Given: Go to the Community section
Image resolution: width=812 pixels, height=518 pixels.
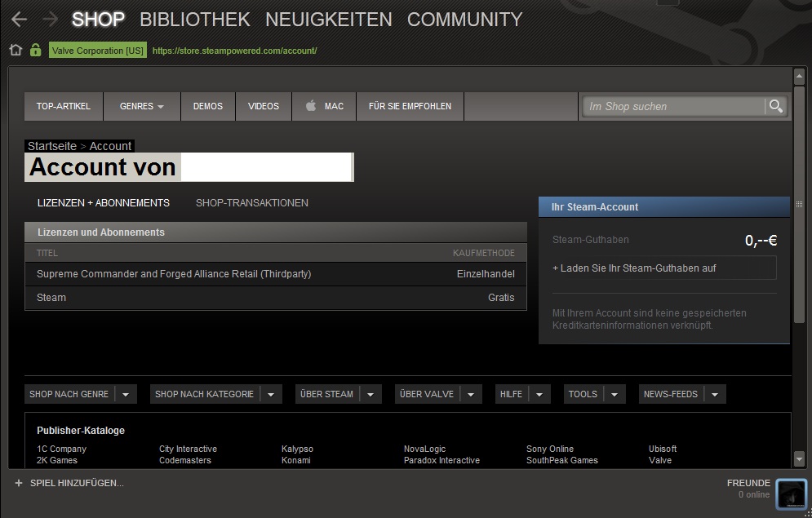Looking at the screenshot, I should 464,19.
